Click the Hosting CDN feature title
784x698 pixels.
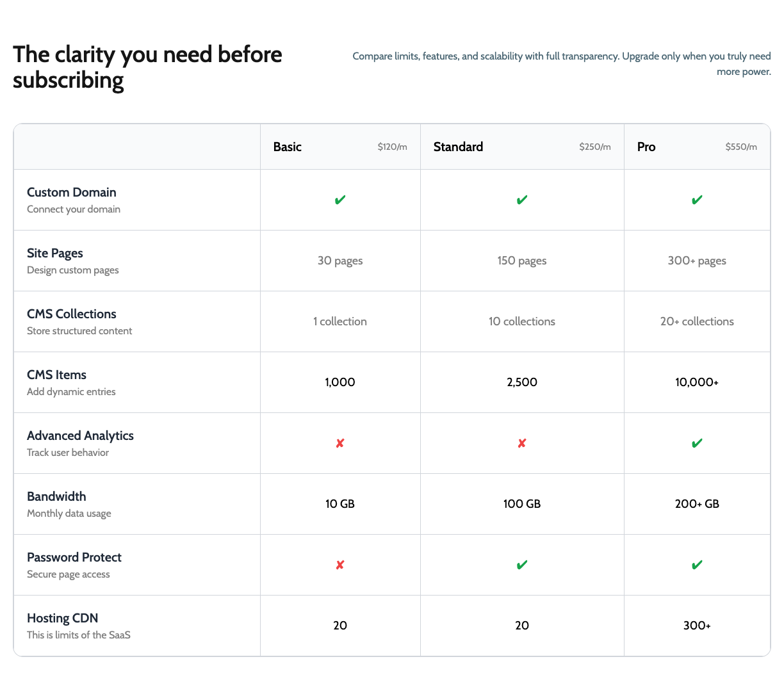pyautogui.click(x=62, y=618)
